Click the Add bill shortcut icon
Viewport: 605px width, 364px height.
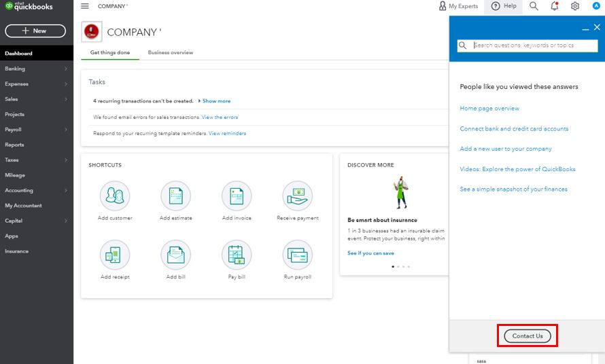[x=176, y=255]
